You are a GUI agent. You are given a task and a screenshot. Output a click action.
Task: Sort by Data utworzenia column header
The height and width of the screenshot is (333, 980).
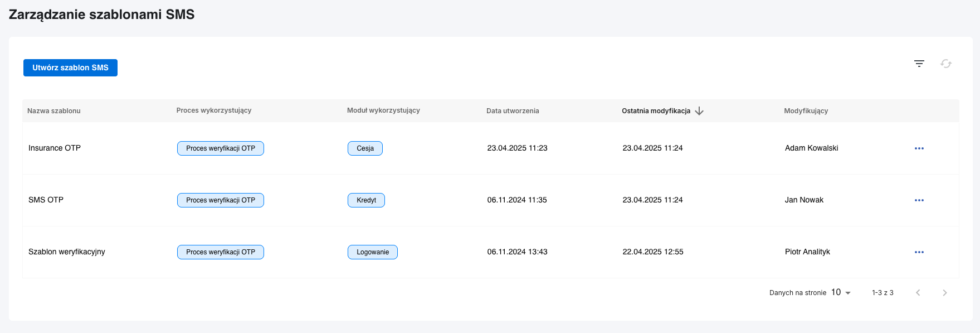click(513, 111)
